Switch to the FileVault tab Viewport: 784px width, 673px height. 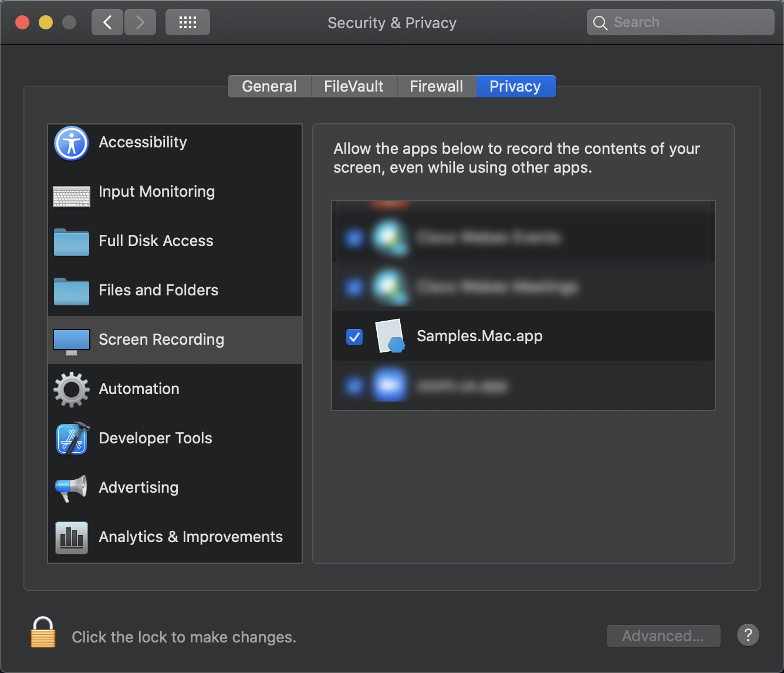(354, 86)
